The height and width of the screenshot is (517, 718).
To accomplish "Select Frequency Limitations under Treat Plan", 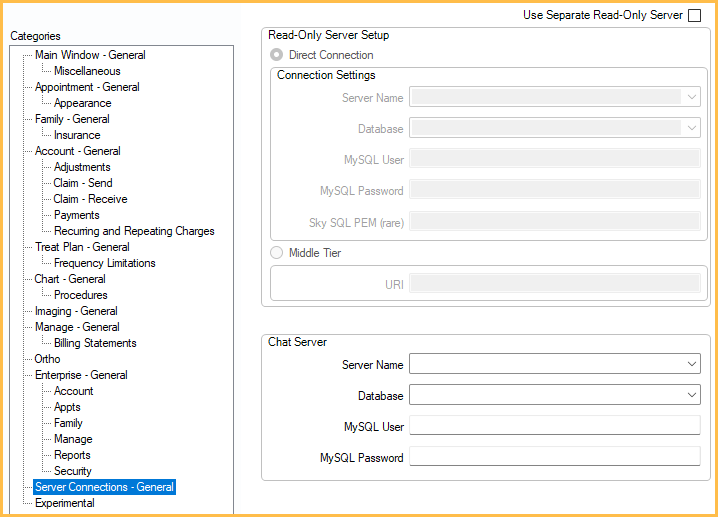I will (105, 263).
